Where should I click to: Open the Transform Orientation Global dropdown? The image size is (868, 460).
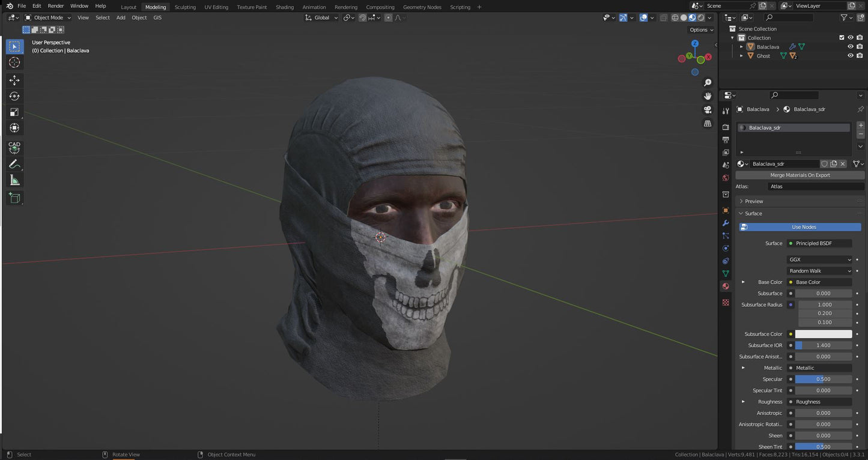(321, 17)
